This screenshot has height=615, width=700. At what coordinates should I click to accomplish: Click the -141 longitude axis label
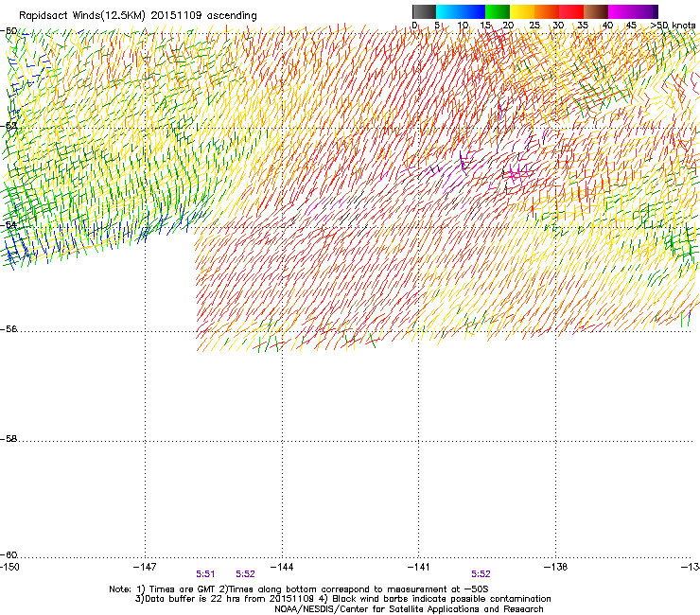(x=418, y=567)
